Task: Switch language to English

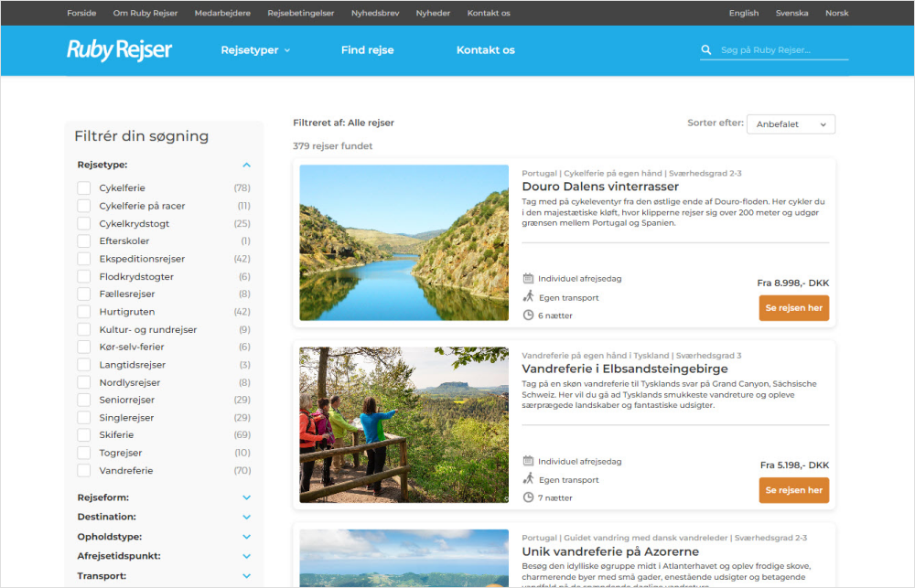Action: (x=743, y=13)
